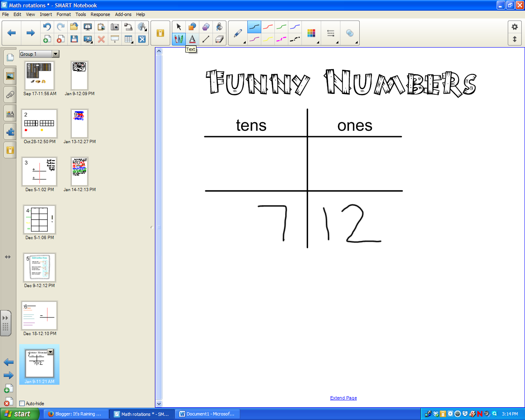Viewport: 525px width, 420px height.
Task: Select the Eraser tool
Action: (219, 39)
